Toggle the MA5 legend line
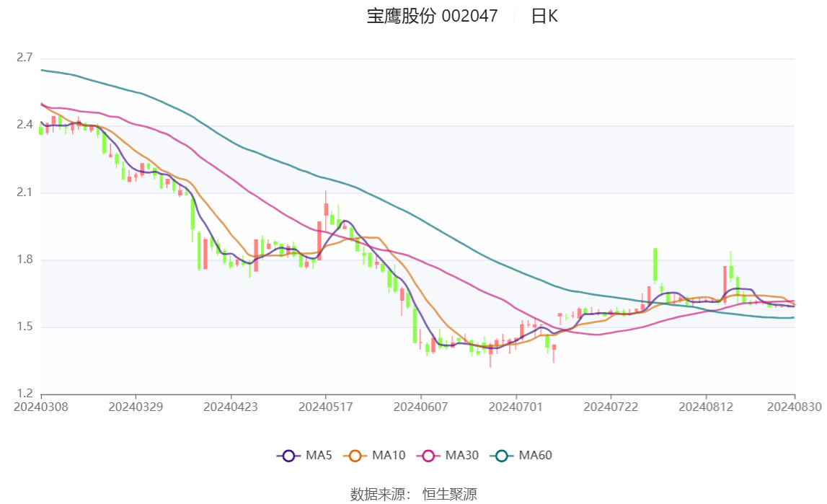Image resolution: width=827 pixels, height=504 pixels. point(304,456)
